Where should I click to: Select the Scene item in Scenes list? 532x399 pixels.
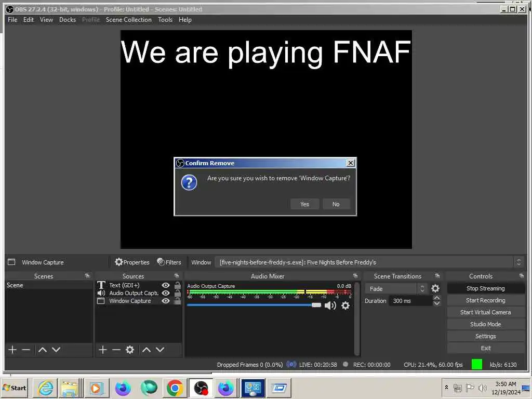tap(48, 285)
